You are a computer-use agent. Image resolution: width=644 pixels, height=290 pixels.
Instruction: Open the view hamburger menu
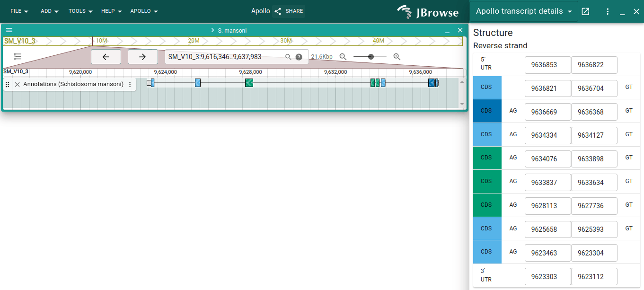(x=9, y=30)
